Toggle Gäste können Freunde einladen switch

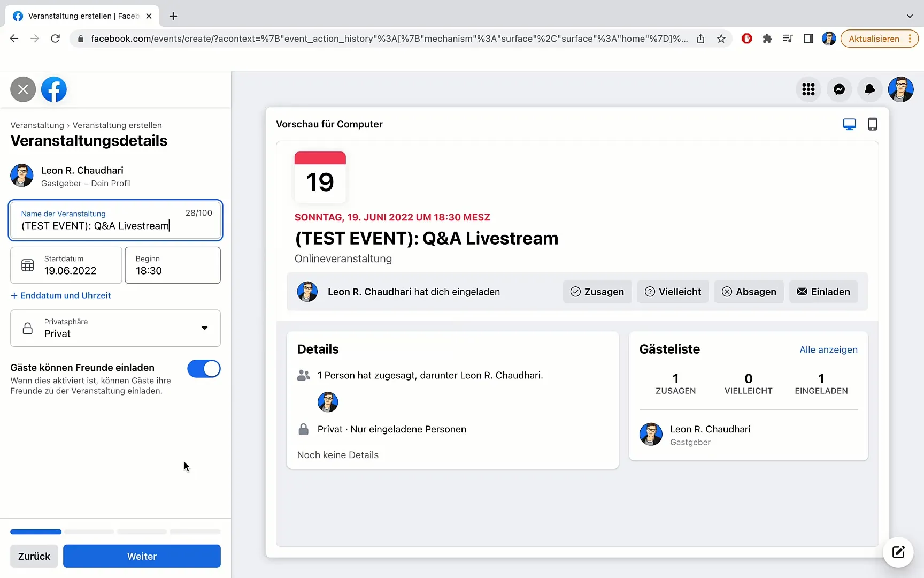click(x=204, y=369)
